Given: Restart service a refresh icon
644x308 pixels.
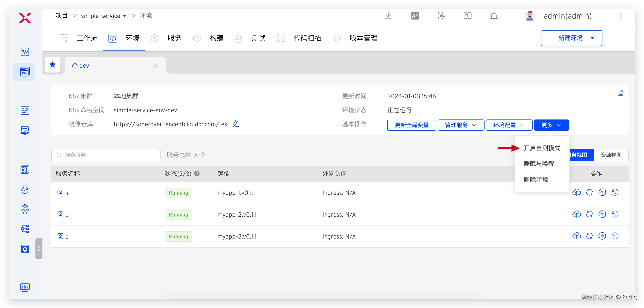Looking at the screenshot, I should 590,192.
